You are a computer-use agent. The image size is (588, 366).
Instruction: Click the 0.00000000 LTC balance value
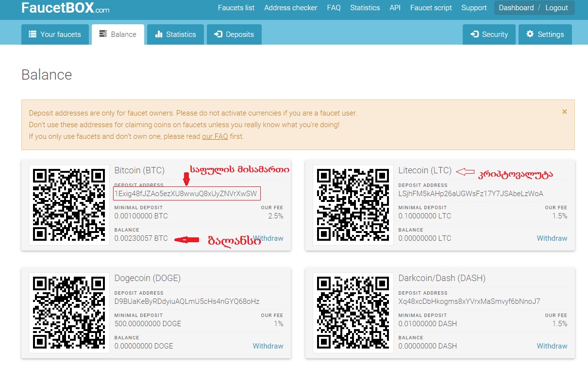425,238
